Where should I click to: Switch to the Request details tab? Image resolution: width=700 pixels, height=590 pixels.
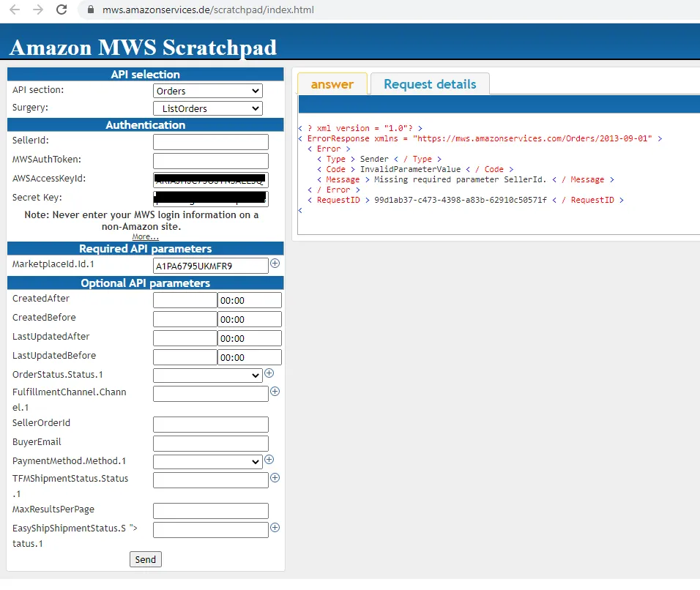pyautogui.click(x=430, y=84)
